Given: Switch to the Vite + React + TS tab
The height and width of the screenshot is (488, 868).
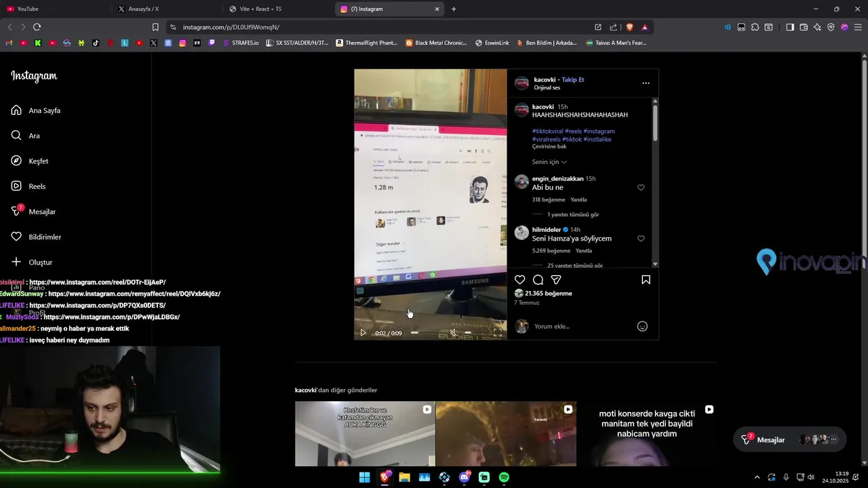Looking at the screenshot, I should pos(278,9).
